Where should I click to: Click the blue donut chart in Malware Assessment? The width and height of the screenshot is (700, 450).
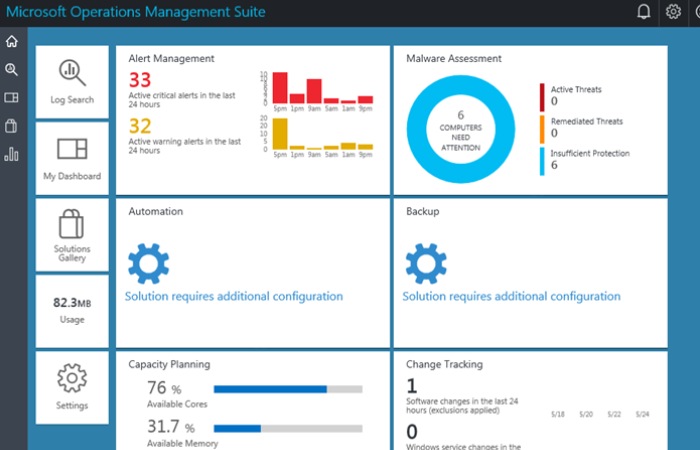coord(461,129)
